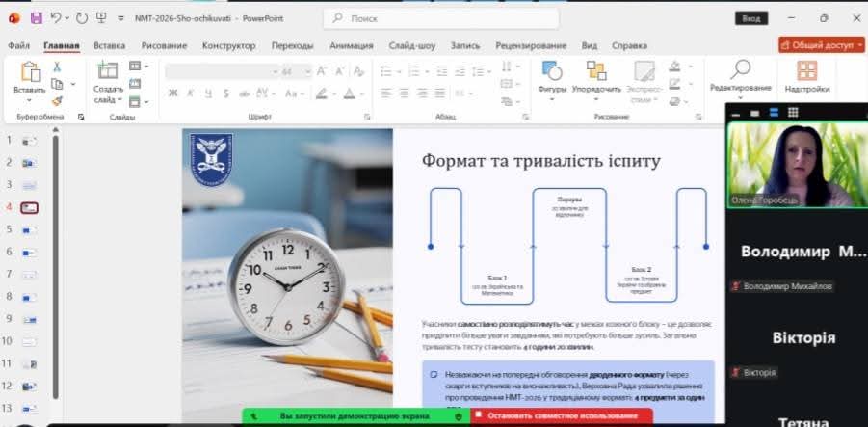Toggle bold (Ж) formatting

pyautogui.click(x=173, y=93)
